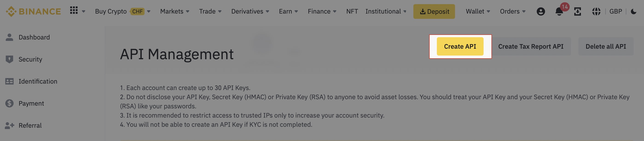Open the notifications bell icon
644x141 pixels.
point(559,11)
